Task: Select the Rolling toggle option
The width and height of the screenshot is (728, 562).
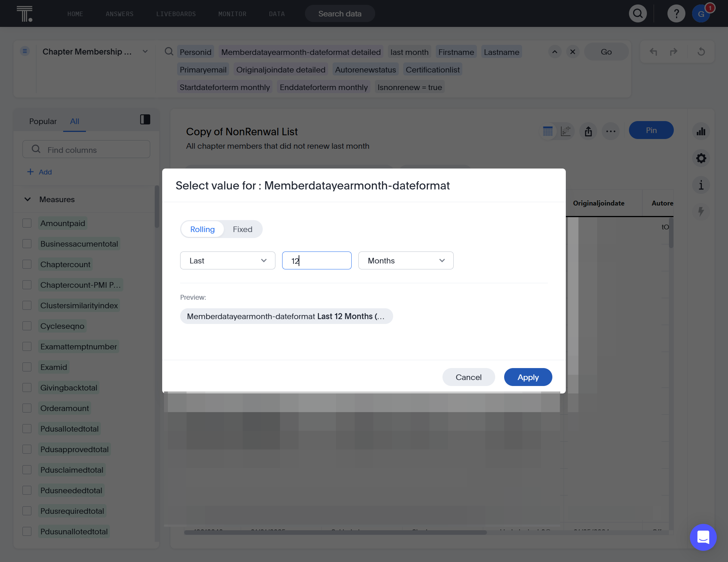Action: 203,229
